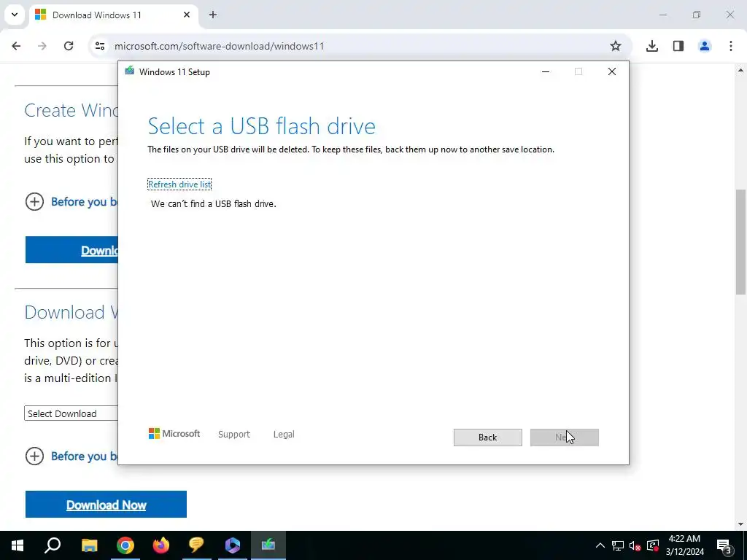Open the Windows Start menu
This screenshot has width=747, height=560.
tap(18, 545)
